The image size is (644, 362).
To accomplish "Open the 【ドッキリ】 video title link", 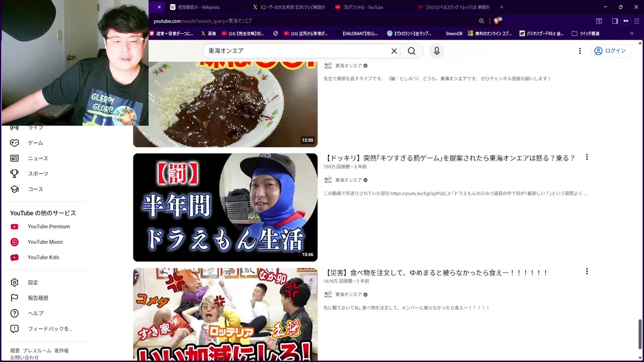I will tap(449, 158).
